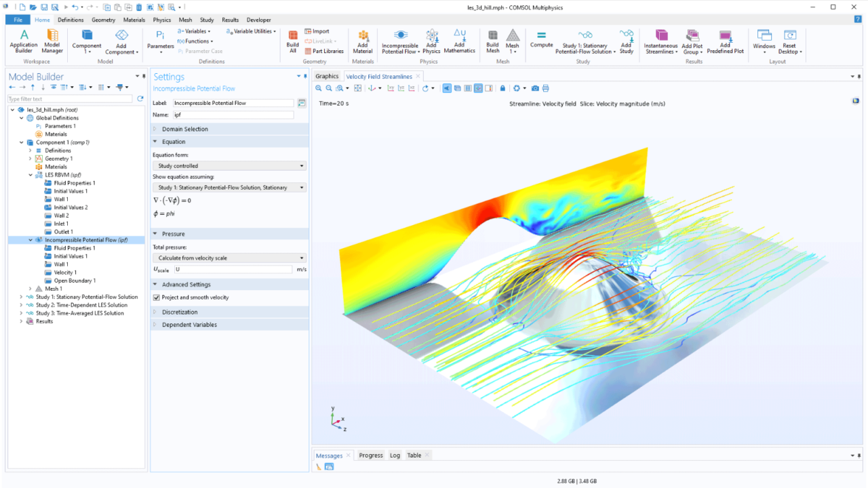
Task: Open the Total pressure dropdown
Action: pyautogui.click(x=229, y=258)
